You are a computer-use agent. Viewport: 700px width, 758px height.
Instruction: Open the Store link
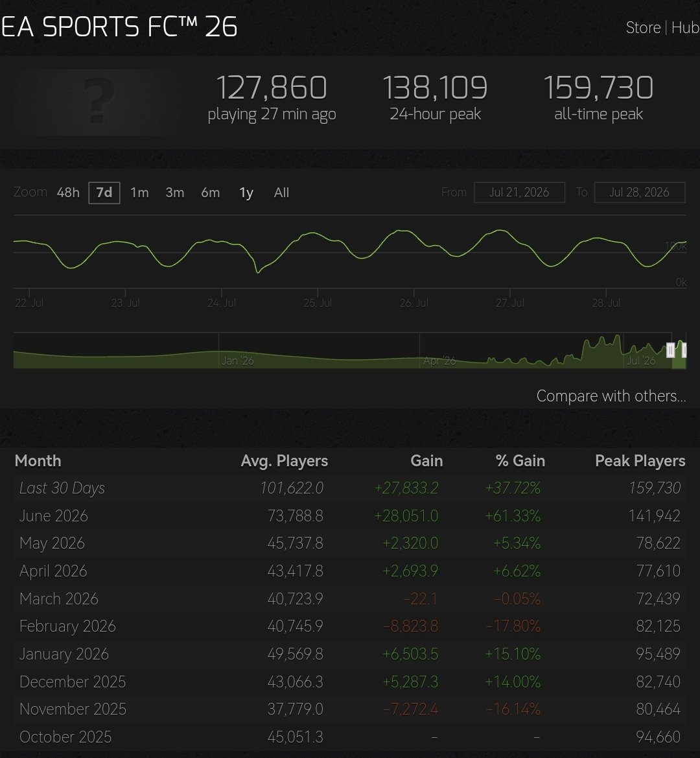pos(643,27)
